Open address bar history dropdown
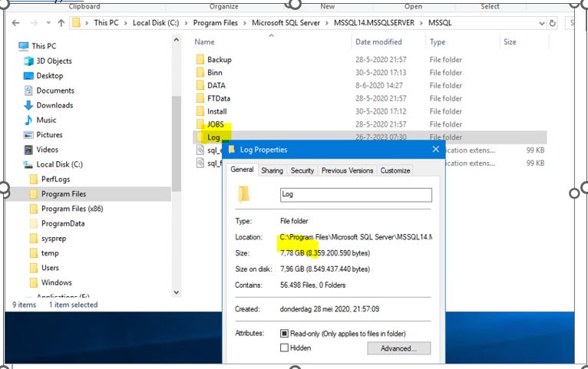Viewport: 588px width, 369px height. (x=541, y=23)
